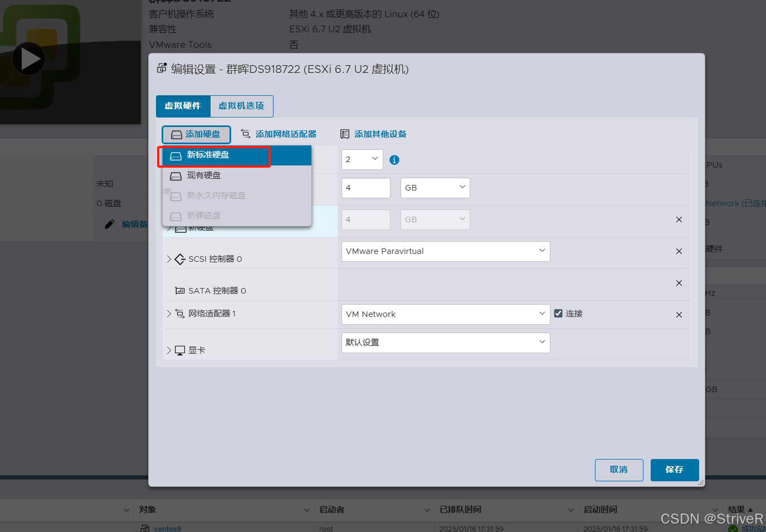Switch to the 虚拟机选项 tab
The image size is (766, 532).
tap(241, 106)
